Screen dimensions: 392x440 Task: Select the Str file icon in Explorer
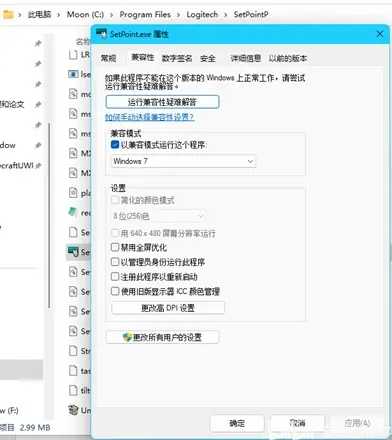click(x=73, y=351)
